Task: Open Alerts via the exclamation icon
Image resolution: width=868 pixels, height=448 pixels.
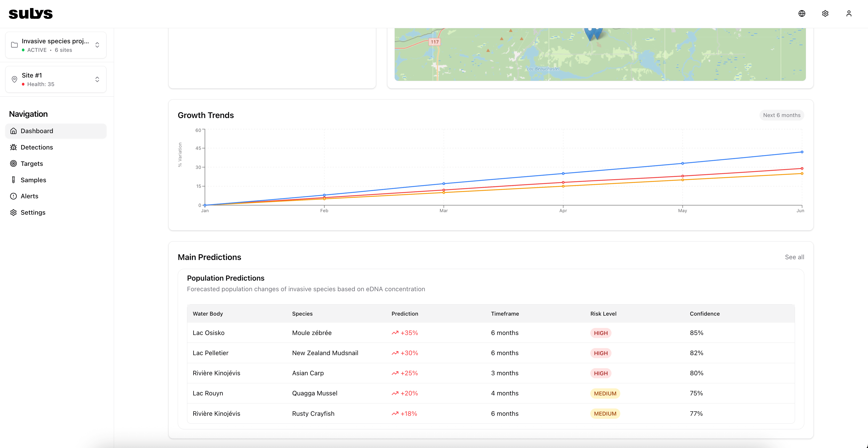Action: tap(14, 196)
